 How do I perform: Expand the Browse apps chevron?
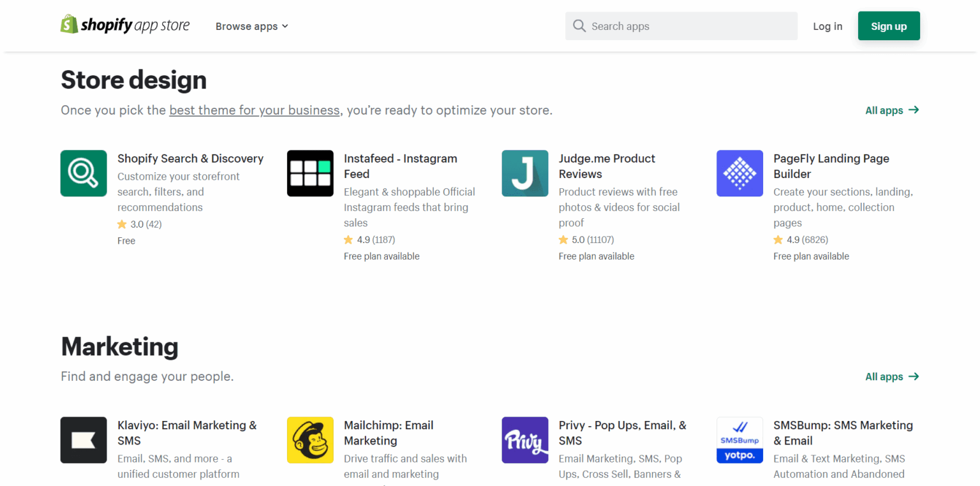[285, 26]
